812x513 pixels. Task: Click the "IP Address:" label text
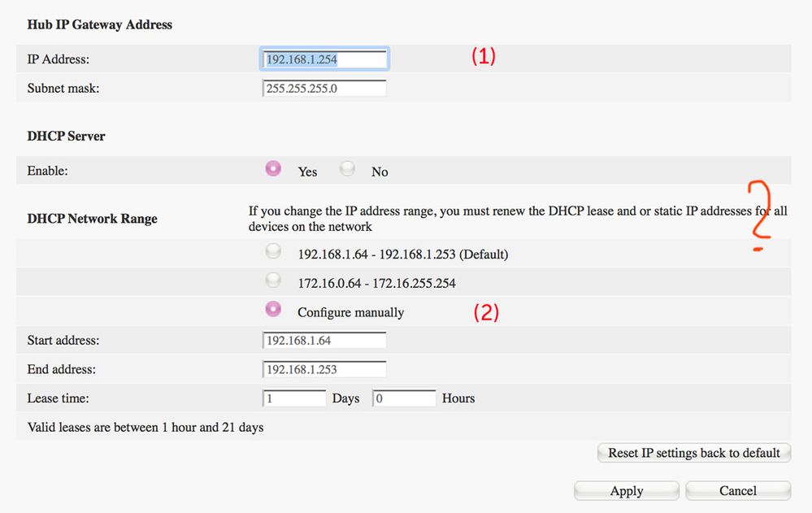(59, 59)
